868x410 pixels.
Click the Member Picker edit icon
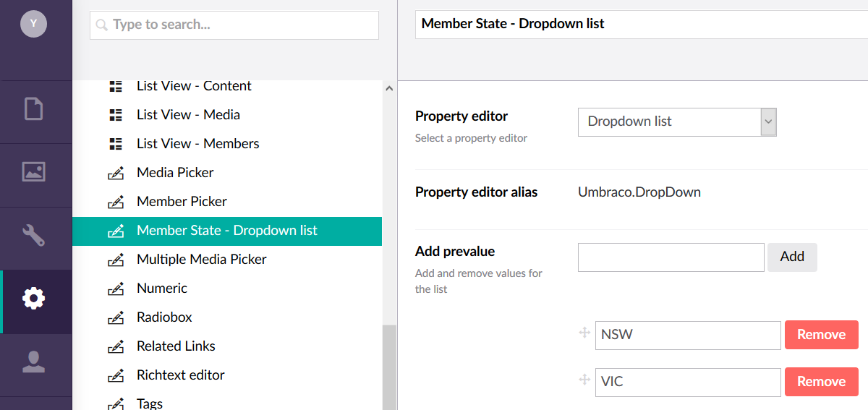click(x=116, y=202)
